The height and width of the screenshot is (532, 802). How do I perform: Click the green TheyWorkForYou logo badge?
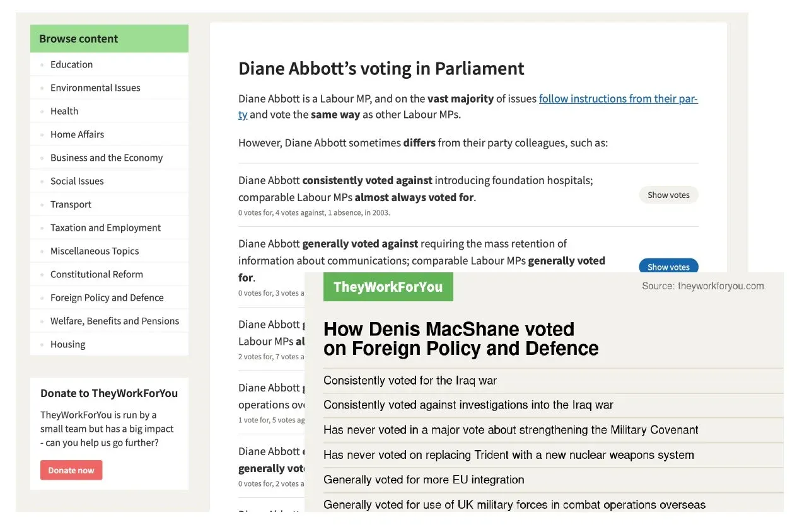388,287
